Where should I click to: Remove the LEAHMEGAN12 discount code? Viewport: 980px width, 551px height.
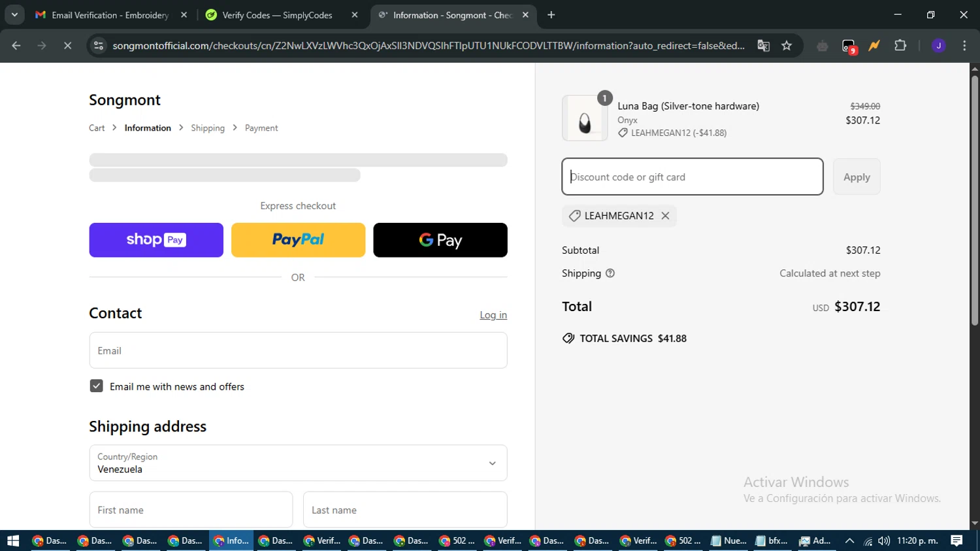[x=665, y=216]
